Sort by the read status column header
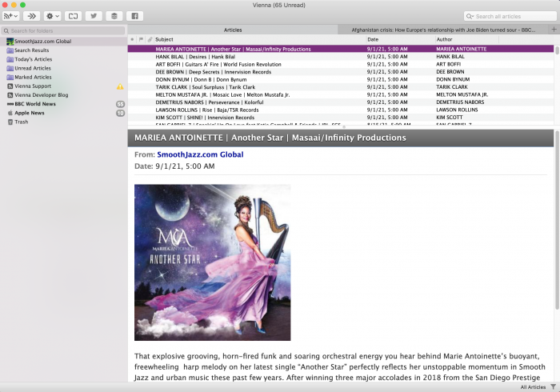This screenshot has height=392, width=560. pos(132,40)
